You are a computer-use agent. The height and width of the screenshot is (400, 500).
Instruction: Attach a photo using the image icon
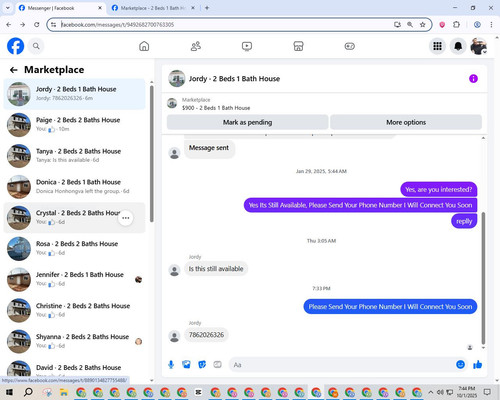186,365
